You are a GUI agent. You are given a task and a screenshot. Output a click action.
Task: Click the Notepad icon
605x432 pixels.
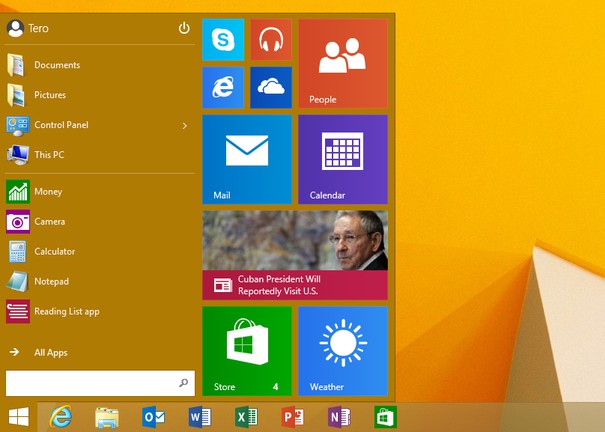(x=17, y=281)
